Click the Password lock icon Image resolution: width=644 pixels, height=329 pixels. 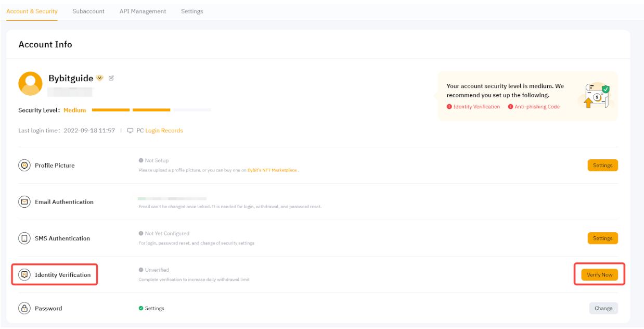24,308
